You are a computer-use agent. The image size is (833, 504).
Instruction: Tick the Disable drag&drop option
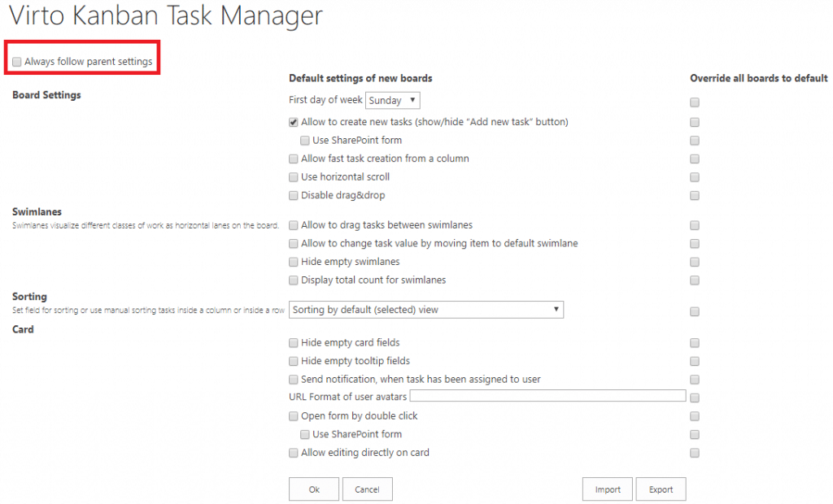pos(293,195)
